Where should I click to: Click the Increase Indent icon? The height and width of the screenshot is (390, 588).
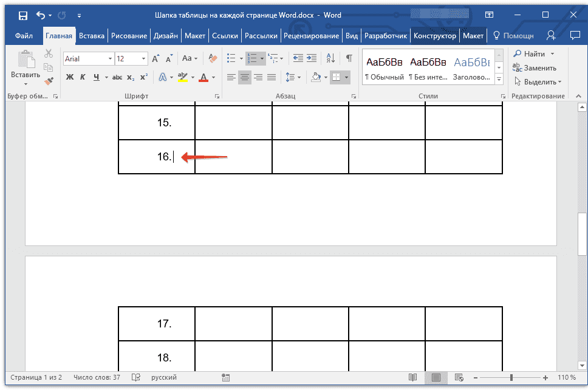[312, 59]
